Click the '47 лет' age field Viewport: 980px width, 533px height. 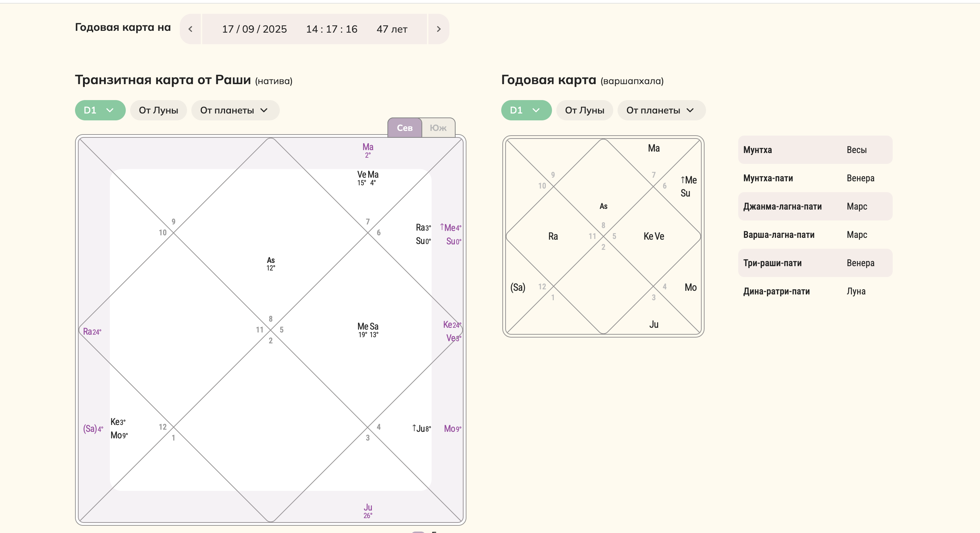(x=391, y=29)
